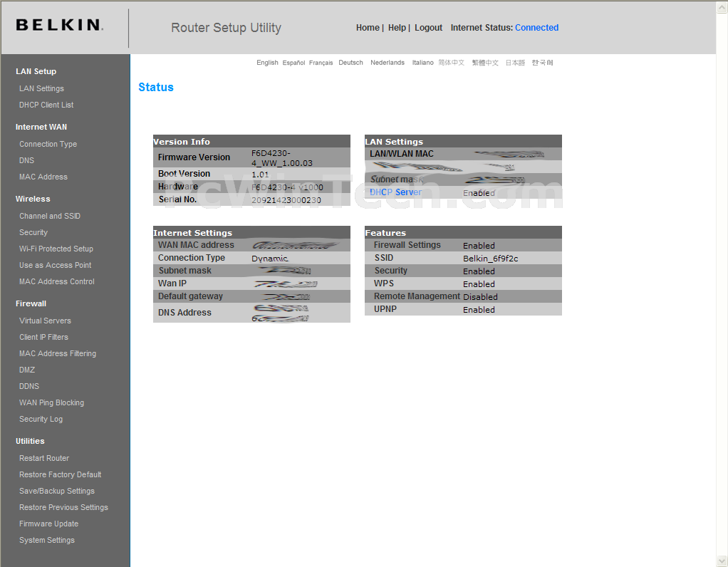Select Restore Factory Default
This screenshot has width=728, height=567.
pos(61,474)
